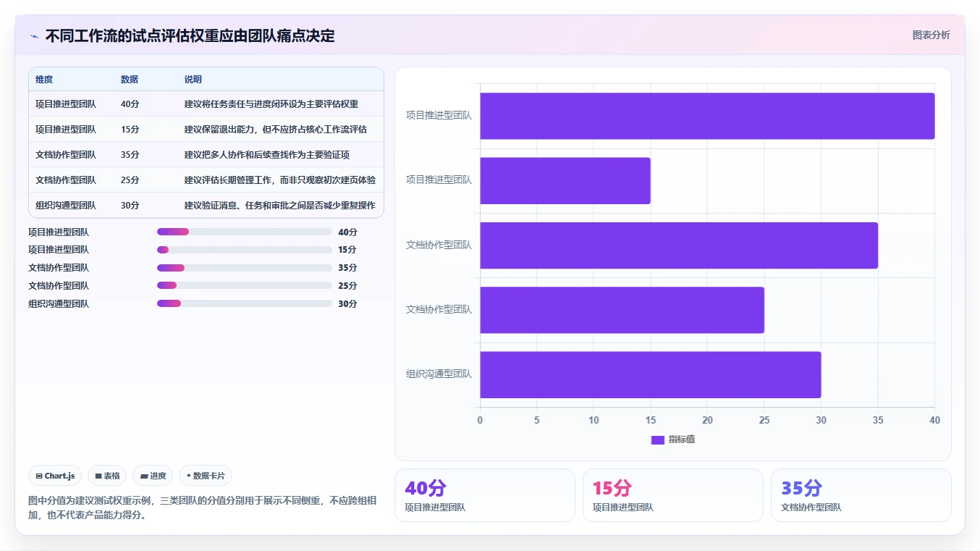Viewport: 980px width, 551px height.
Task: Click the purple legend swatch for 指标值
Action: click(x=657, y=439)
